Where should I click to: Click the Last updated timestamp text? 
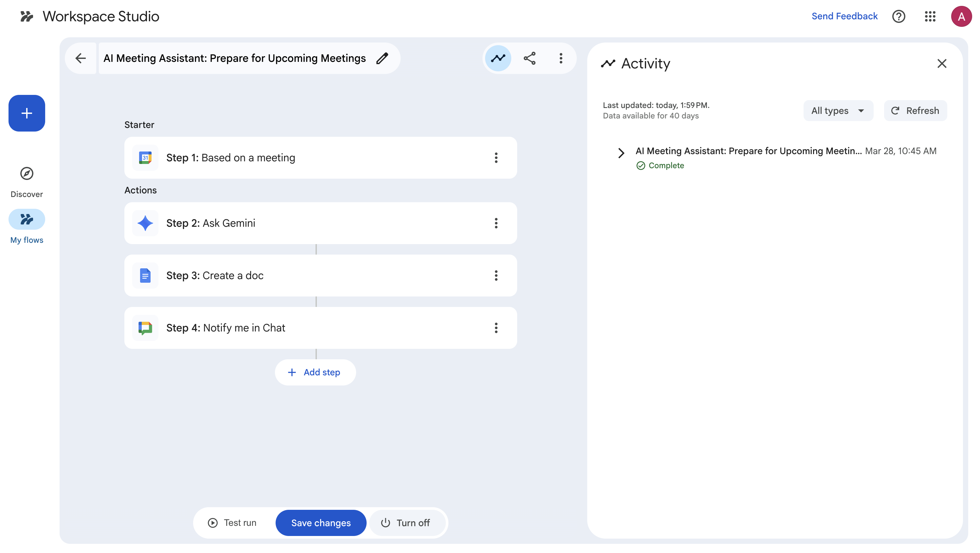(x=656, y=105)
